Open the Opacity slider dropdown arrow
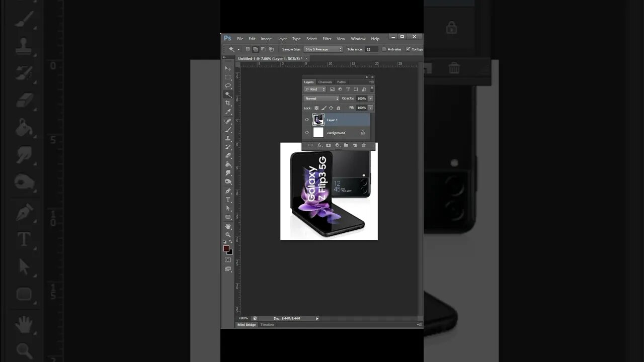 [x=371, y=99]
